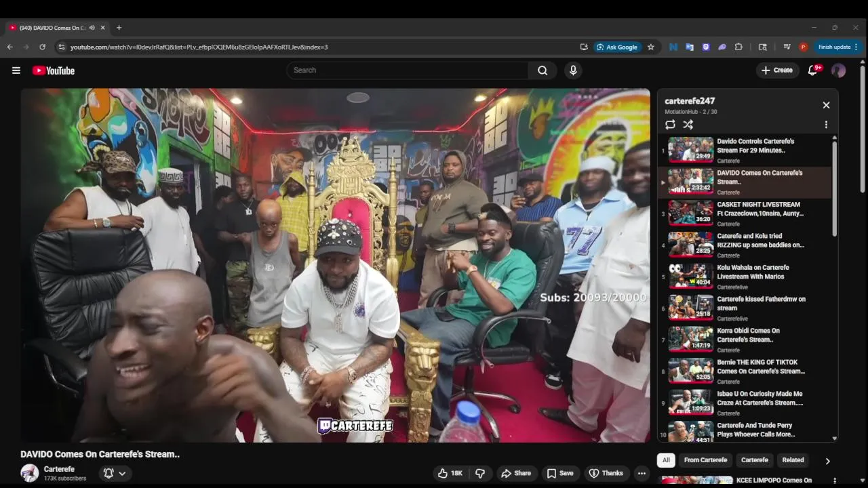
Task: Play Davido Controls Carterefe's Stream For 29 Minutes
Action: pyautogui.click(x=744, y=150)
